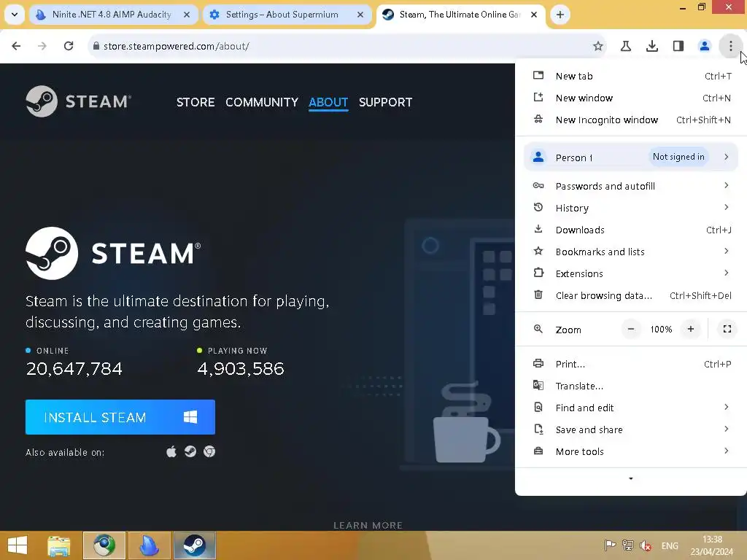Open Downloads from the menu
This screenshot has height=560, width=747.
pos(630,230)
